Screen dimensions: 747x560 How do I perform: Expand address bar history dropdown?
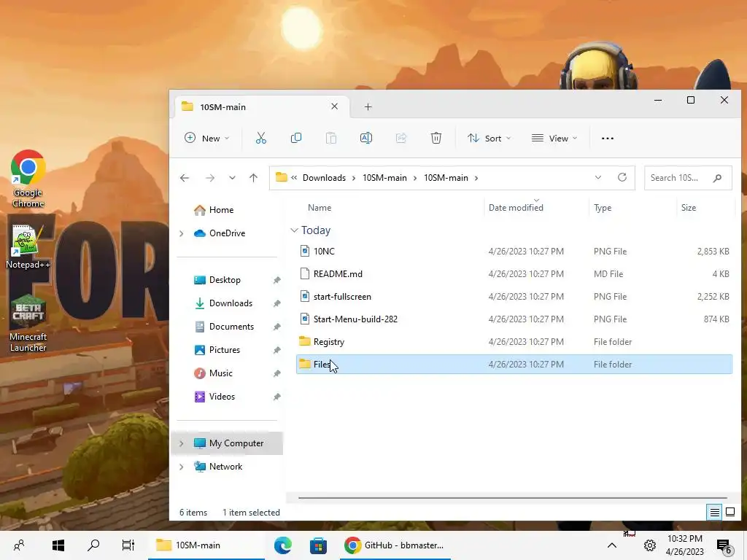tap(598, 177)
